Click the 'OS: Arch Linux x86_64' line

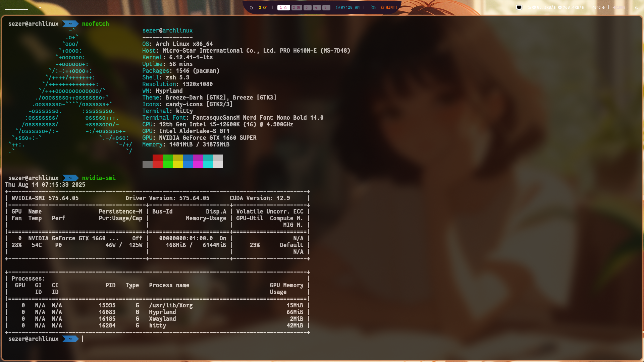click(177, 44)
